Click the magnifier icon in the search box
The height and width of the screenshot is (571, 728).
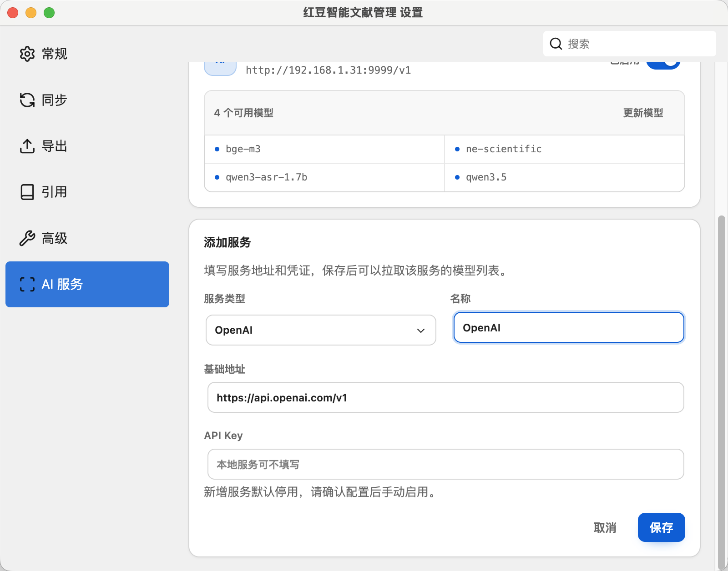[x=556, y=44]
